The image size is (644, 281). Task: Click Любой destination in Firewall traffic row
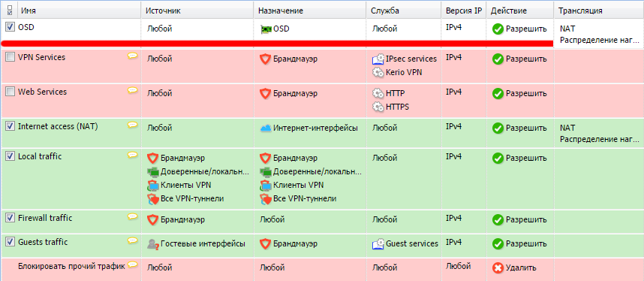point(272,219)
